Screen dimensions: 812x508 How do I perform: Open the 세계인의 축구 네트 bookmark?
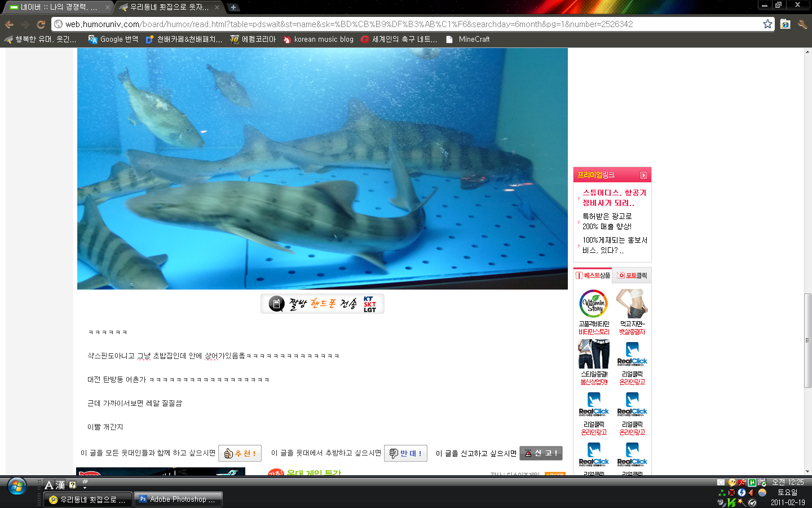pyautogui.click(x=399, y=40)
